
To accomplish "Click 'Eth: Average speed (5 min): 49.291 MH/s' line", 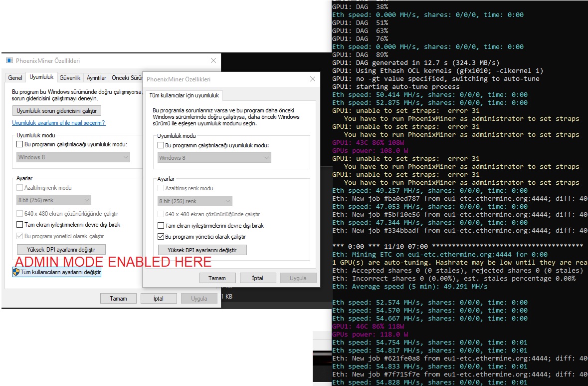I will coord(410,287).
